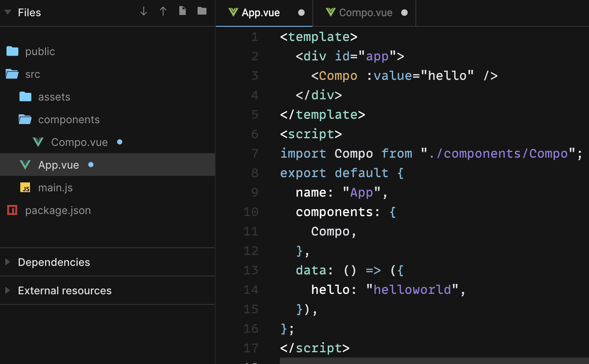This screenshot has width=589, height=364.
Task: Click the JS icon beside main.js
Action: pos(26,187)
